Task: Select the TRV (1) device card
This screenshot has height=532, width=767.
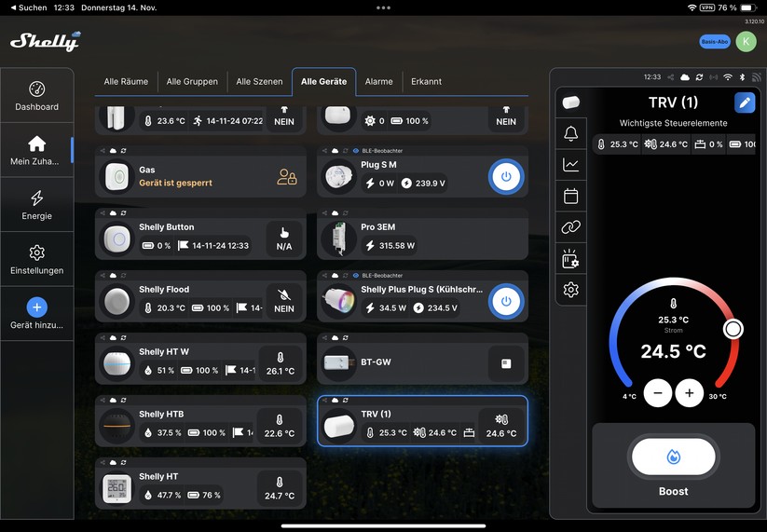Action: point(422,421)
